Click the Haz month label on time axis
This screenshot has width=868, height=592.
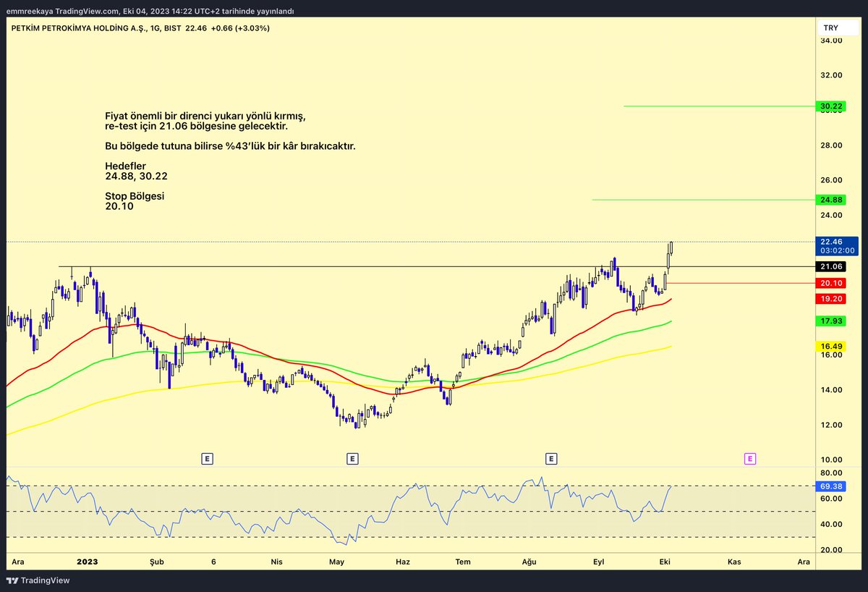pos(403,562)
